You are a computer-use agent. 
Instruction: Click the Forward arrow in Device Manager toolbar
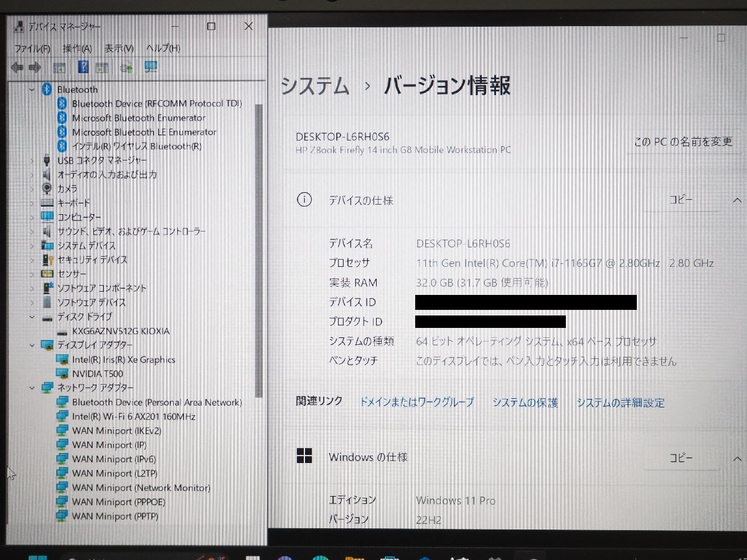point(35,67)
